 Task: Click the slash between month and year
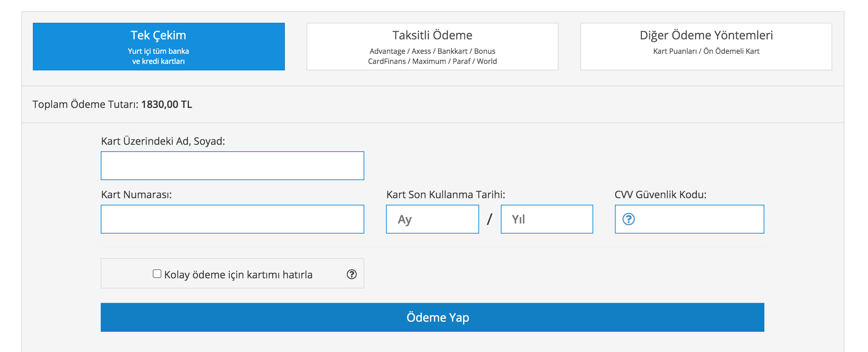click(490, 219)
